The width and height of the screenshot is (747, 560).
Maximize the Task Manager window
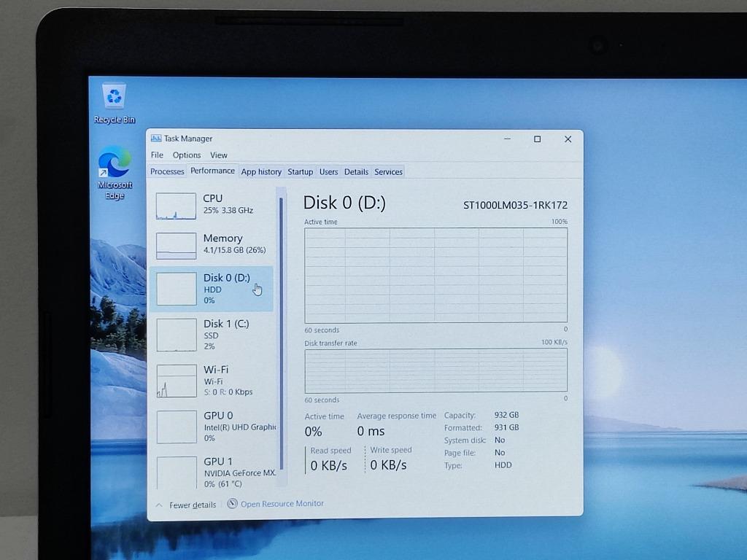pyautogui.click(x=538, y=139)
